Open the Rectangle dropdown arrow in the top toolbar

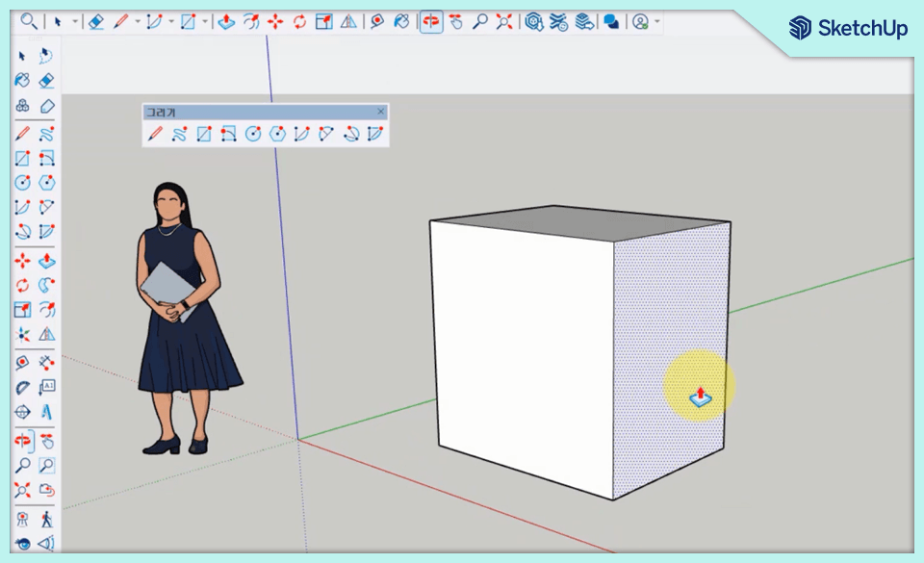pos(204,22)
